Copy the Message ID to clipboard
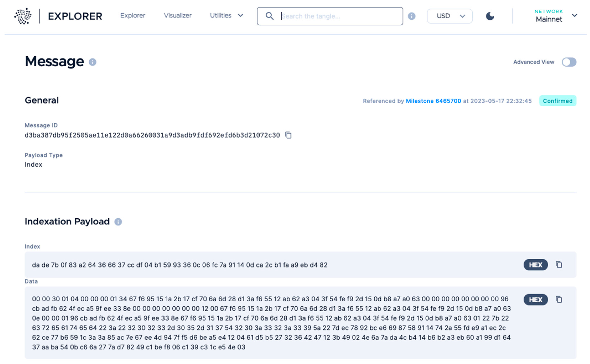590x364 pixels. coord(288,135)
